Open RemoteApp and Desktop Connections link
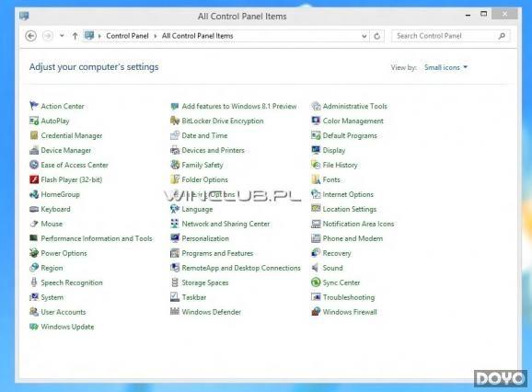The image size is (532, 392). (241, 268)
